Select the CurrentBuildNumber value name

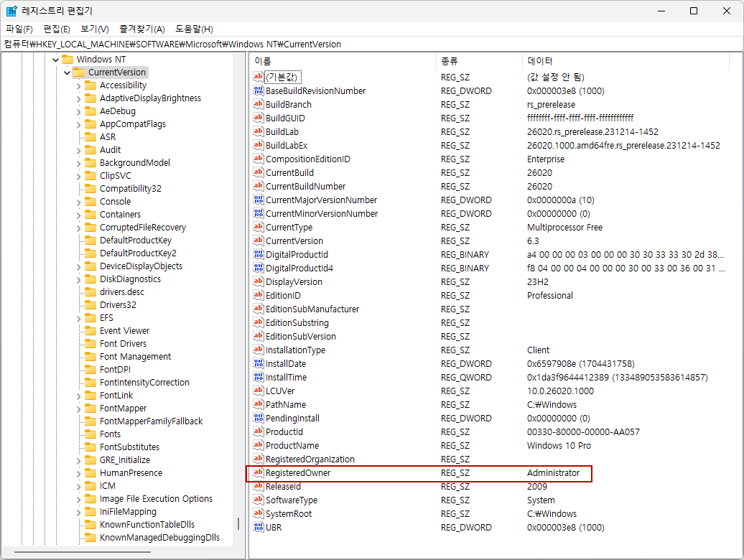coord(306,187)
